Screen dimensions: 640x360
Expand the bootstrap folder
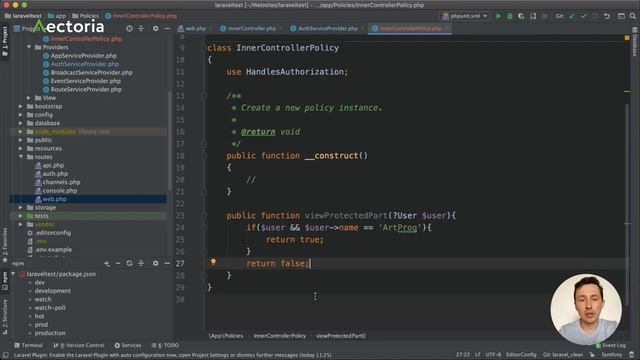[20, 106]
